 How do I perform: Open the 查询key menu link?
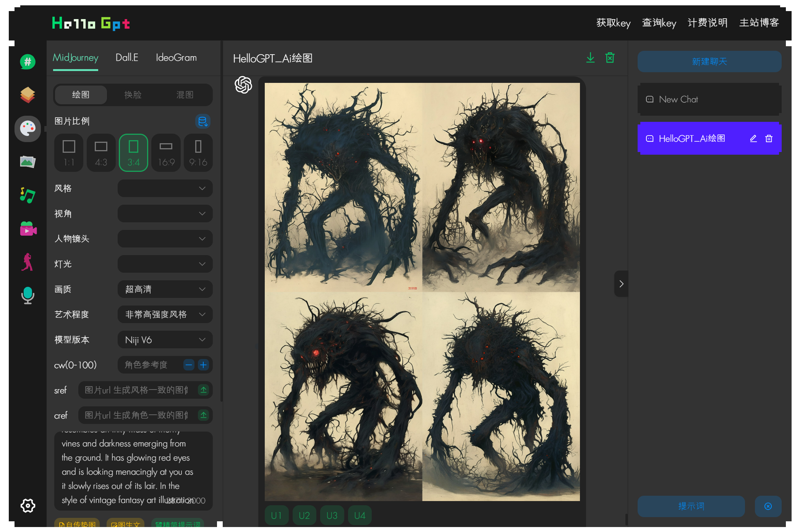pyautogui.click(x=659, y=23)
